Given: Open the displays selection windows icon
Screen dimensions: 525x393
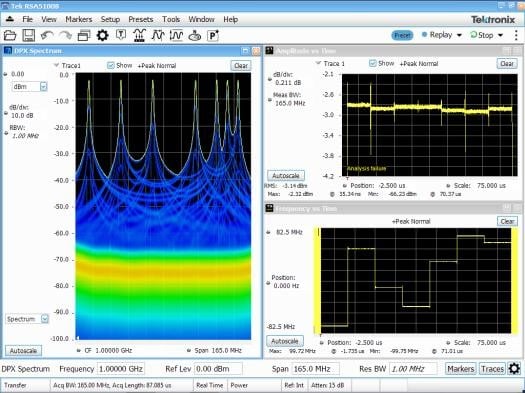Looking at the screenshot, I should (84, 35).
